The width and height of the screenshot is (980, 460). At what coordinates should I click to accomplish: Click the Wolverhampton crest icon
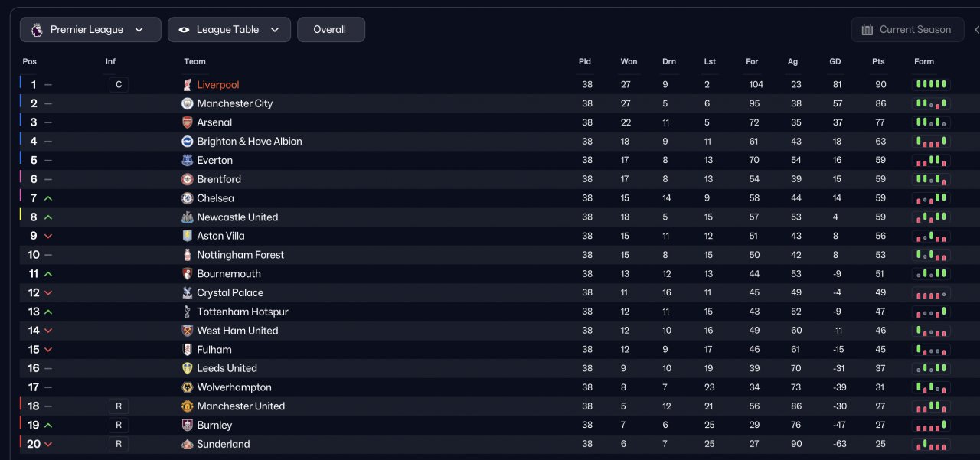[188, 387]
